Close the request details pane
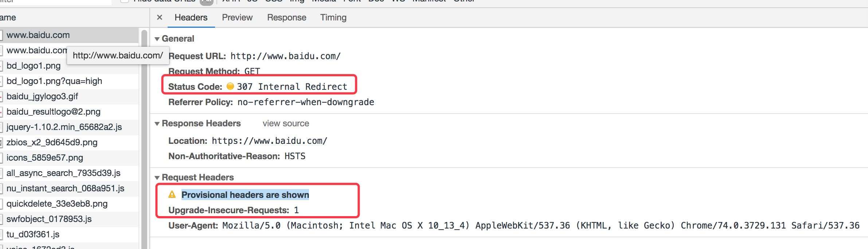The image size is (868, 249). coord(159,18)
